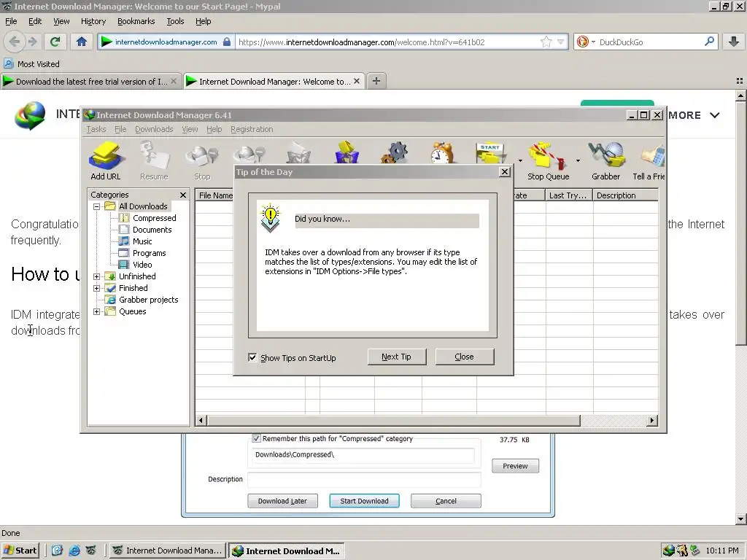The image size is (747, 560).
Task: Open the URL bar history dropdown
Action: (x=561, y=42)
